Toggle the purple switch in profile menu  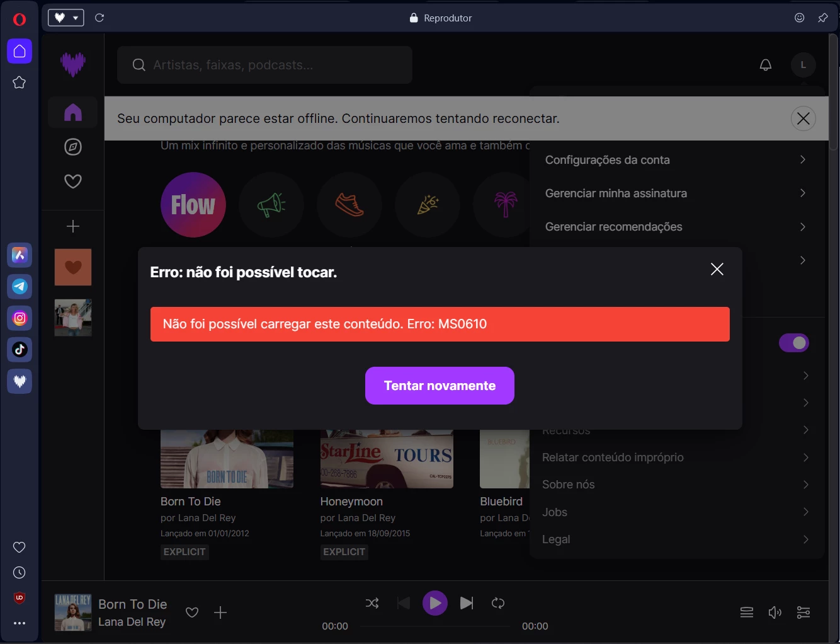click(794, 343)
